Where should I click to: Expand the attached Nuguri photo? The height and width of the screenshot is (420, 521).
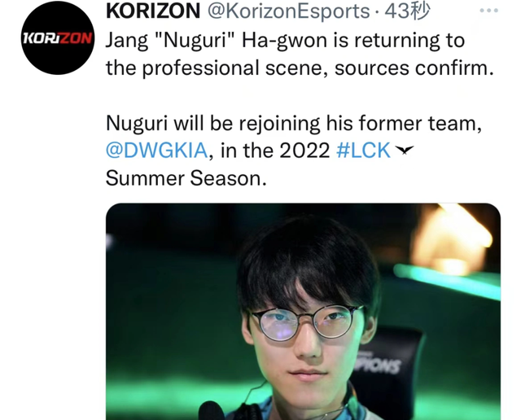[303, 312]
